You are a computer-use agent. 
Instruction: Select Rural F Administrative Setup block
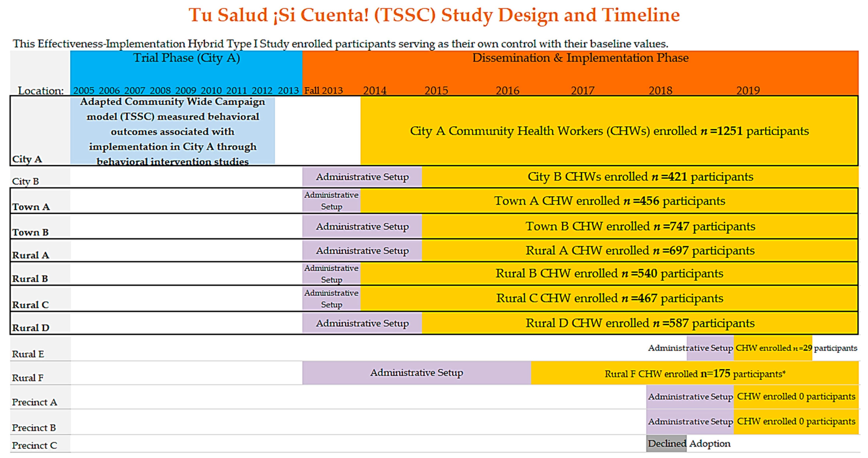[x=416, y=373]
